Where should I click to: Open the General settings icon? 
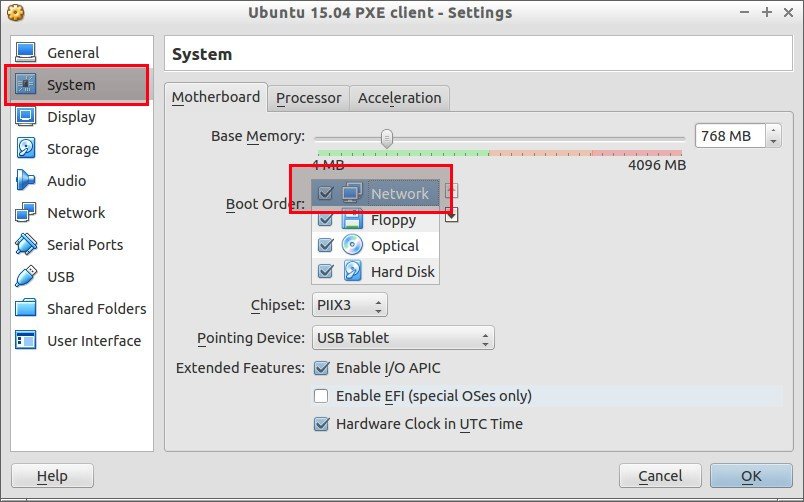pos(26,52)
